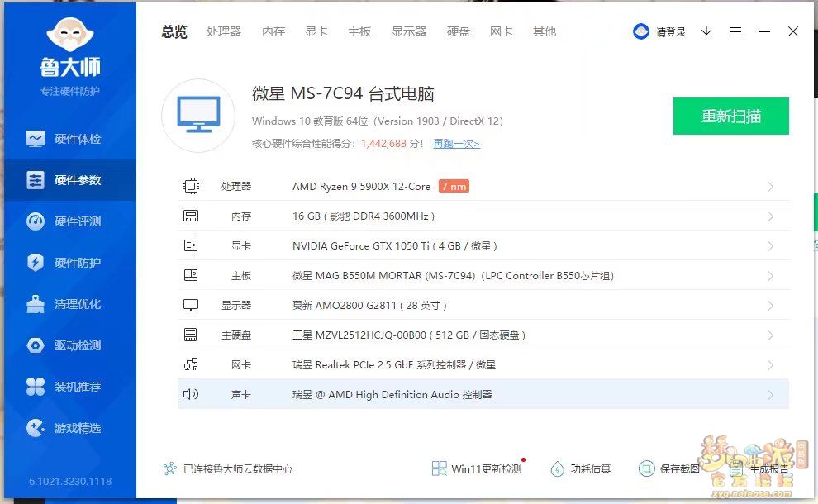Click the 保存截图 screenshot icon
The height and width of the screenshot is (504, 818).
646,468
